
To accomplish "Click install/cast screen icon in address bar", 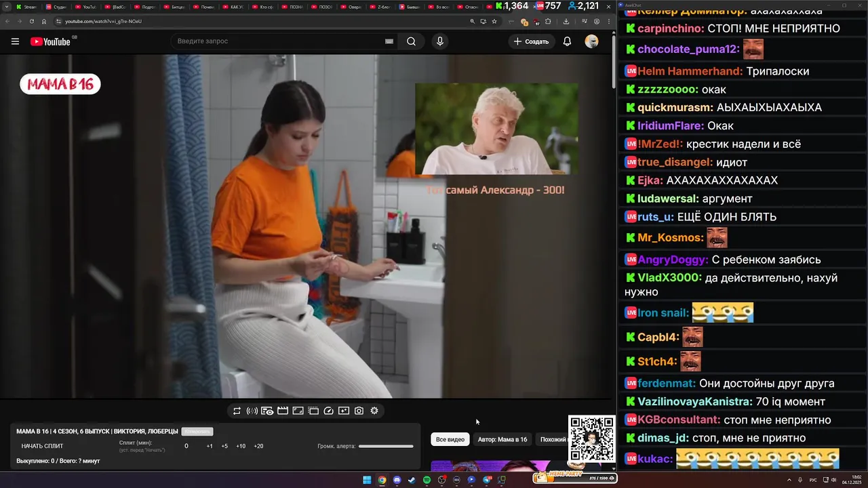I will click(x=484, y=21).
